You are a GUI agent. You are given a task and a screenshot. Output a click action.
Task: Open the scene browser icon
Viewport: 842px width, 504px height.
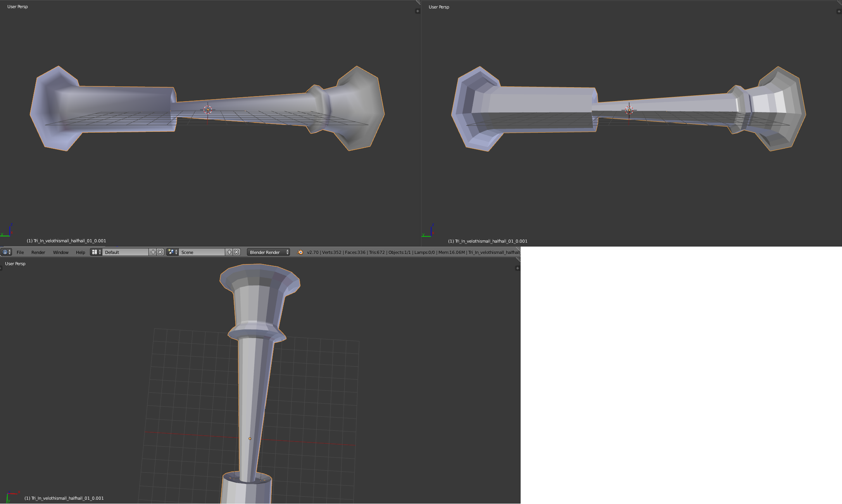pyautogui.click(x=173, y=252)
